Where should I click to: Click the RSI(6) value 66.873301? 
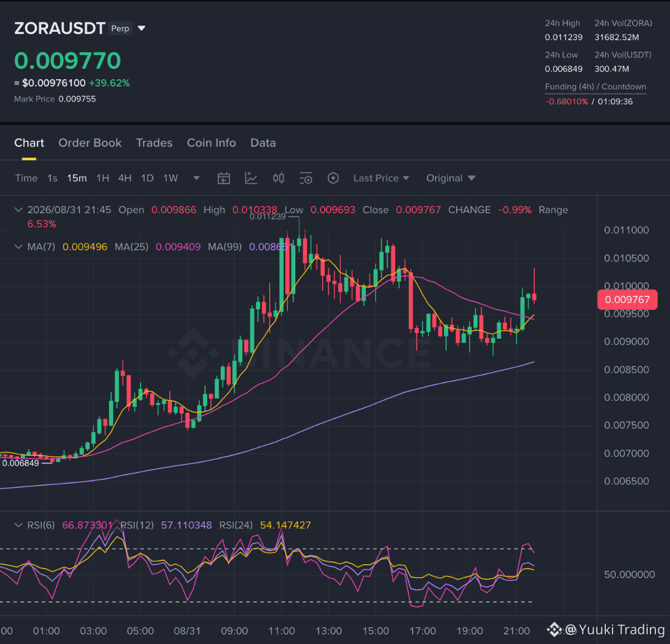click(88, 525)
